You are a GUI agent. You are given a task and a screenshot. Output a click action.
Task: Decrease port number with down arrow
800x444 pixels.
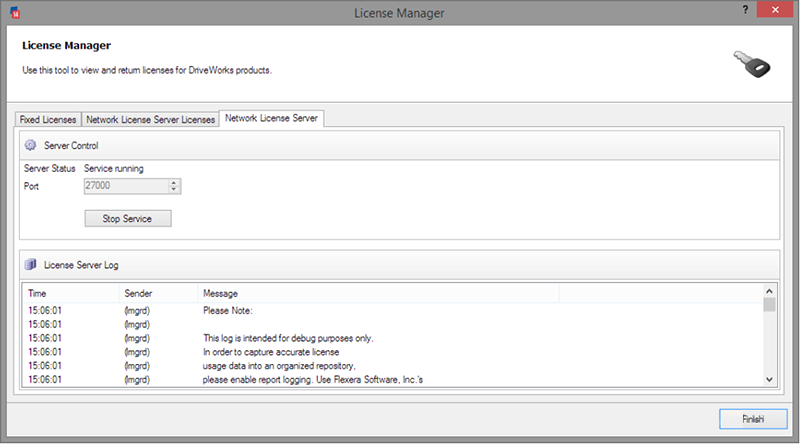click(174, 189)
